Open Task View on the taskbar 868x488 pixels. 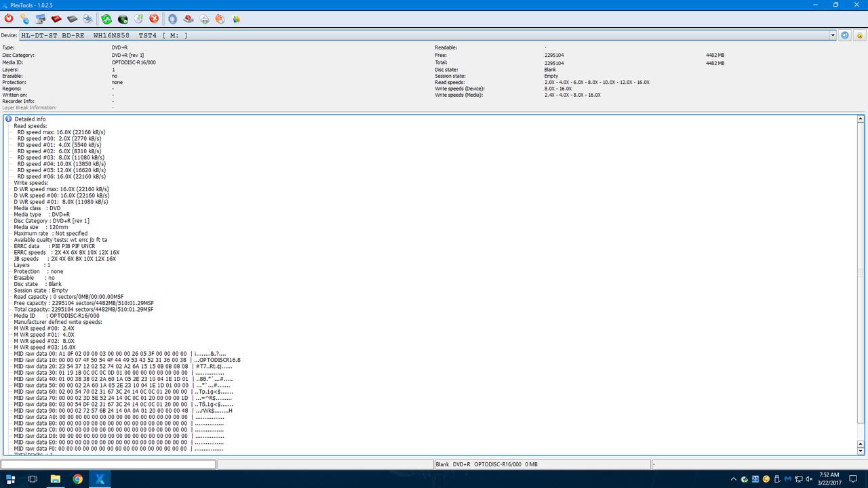(x=32, y=479)
